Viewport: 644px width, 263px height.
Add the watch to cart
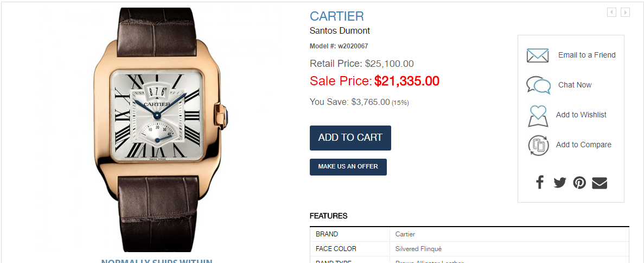(350, 138)
